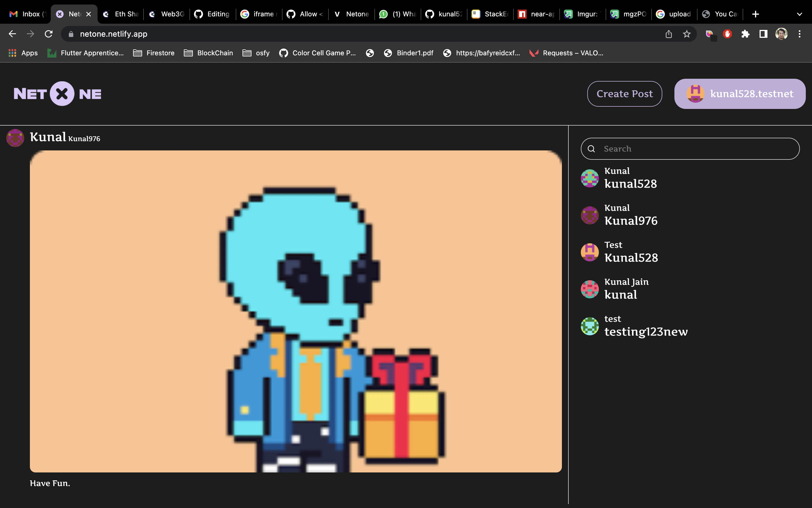Open the Binder1.pdf bookmark
Viewport: 812px width, 508px height.
pyautogui.click(x=409, y=53)
